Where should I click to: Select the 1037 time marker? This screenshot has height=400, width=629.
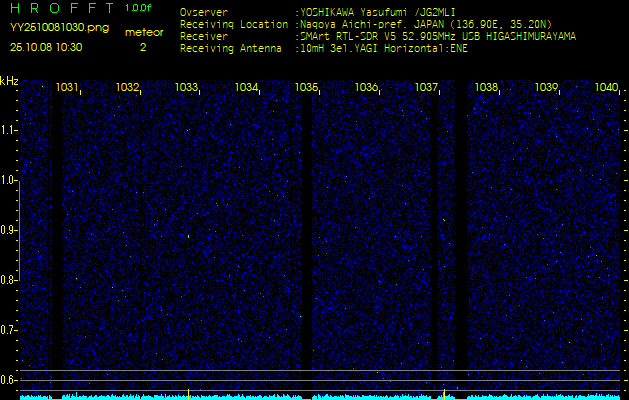[x=426, y=88]
